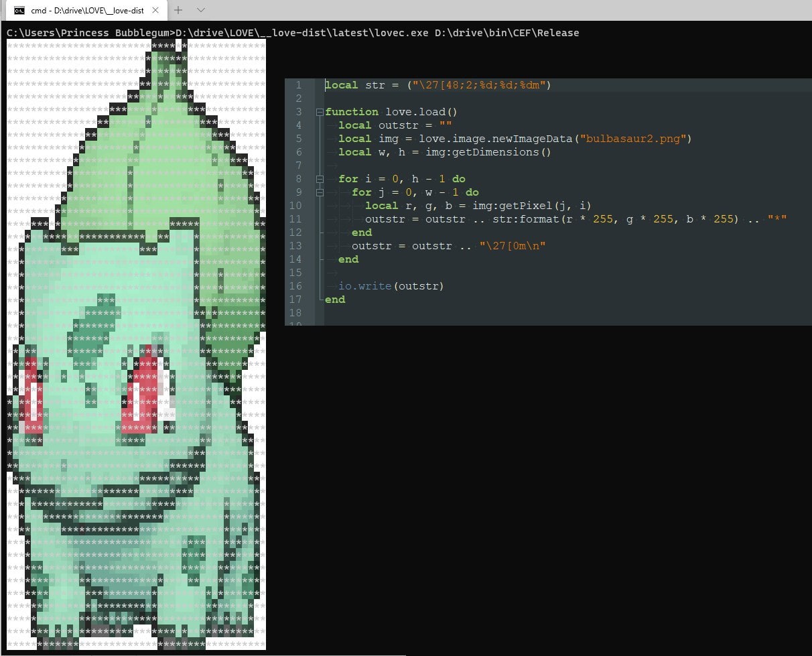The height and width of the screenshot is (656, 812).
Task: Click the "\27[0m\n" string in line 13
Action: click(x=513, y=246)
